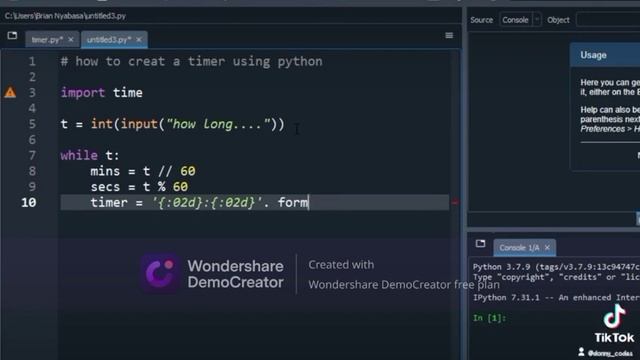Click line number 10 in the gutter

tap(29, 202)
